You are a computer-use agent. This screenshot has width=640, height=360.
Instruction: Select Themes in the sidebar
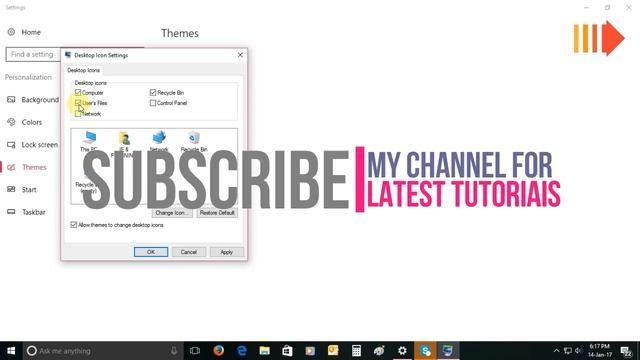[x=27, y=167]
